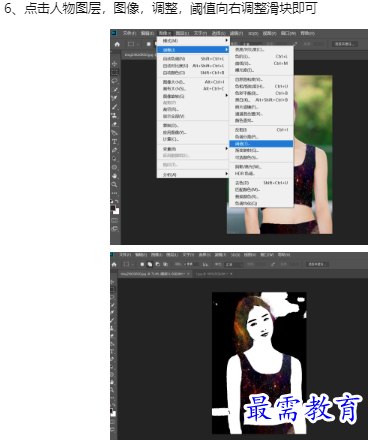Choose 去色 with Shift+Ctrl+U shortcut
This screenshot has height=440, width=368.
coord(261,183)
